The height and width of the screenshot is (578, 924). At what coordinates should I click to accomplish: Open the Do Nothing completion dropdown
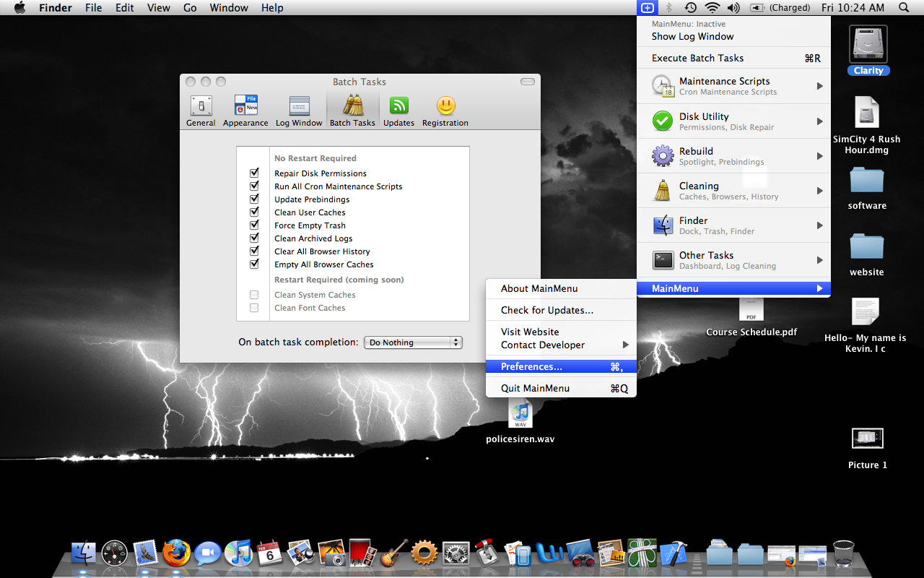pos(413,342)
